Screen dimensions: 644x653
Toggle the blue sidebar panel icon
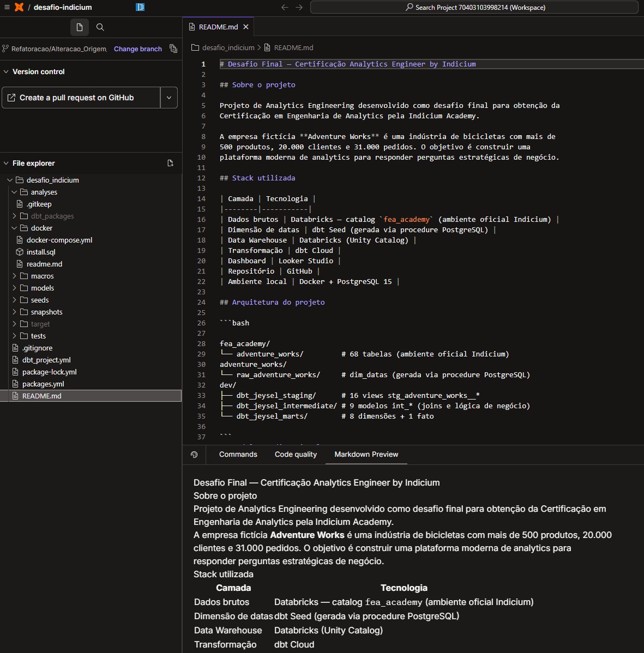coord(140,7)
